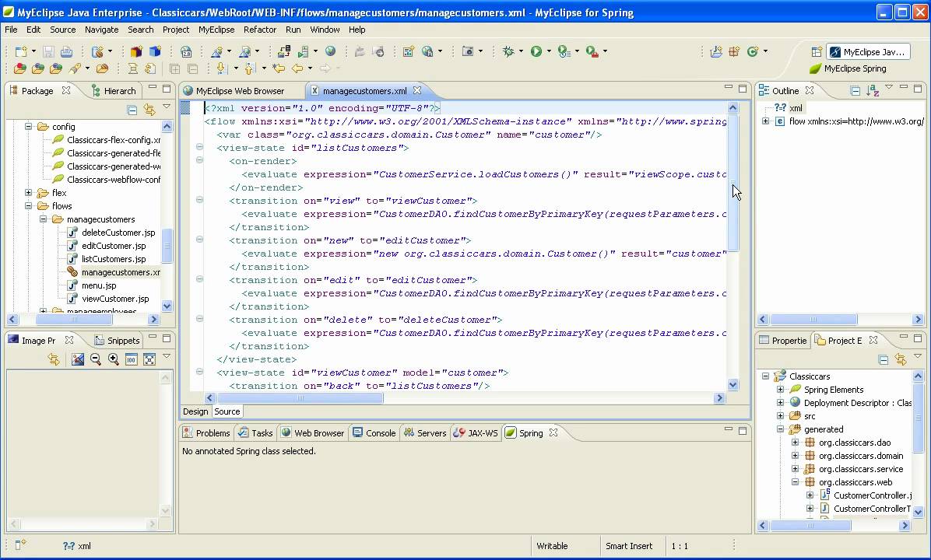Open the web browser globe toolbar icon
This screenshot has height=560, width=931.
[x=330, y=51]
